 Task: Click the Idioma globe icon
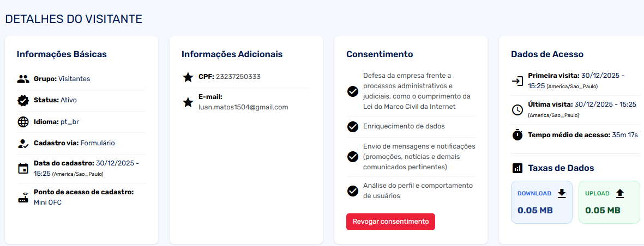(x=23, y=122)
